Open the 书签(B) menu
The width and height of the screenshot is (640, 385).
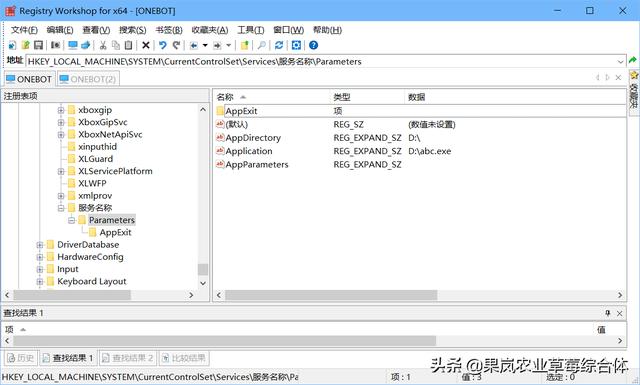pyautogui.click(x=169, y=30)
